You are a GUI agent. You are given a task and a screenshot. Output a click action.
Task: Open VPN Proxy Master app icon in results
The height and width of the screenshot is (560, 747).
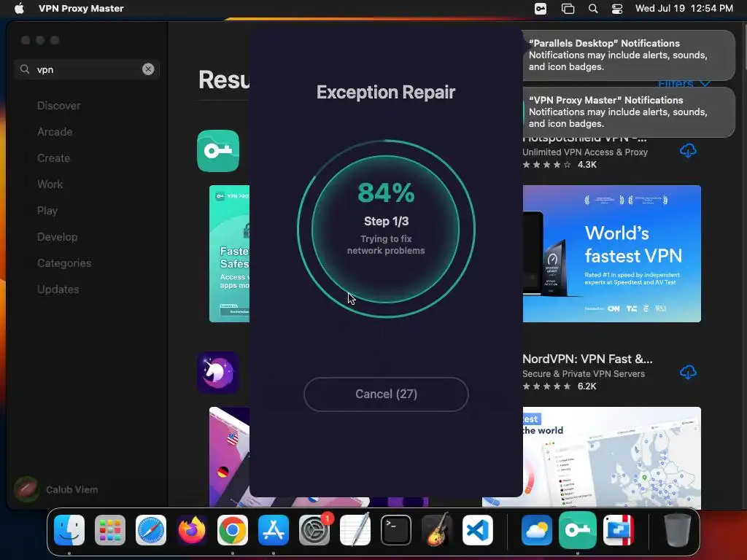[x=218, y=150]
